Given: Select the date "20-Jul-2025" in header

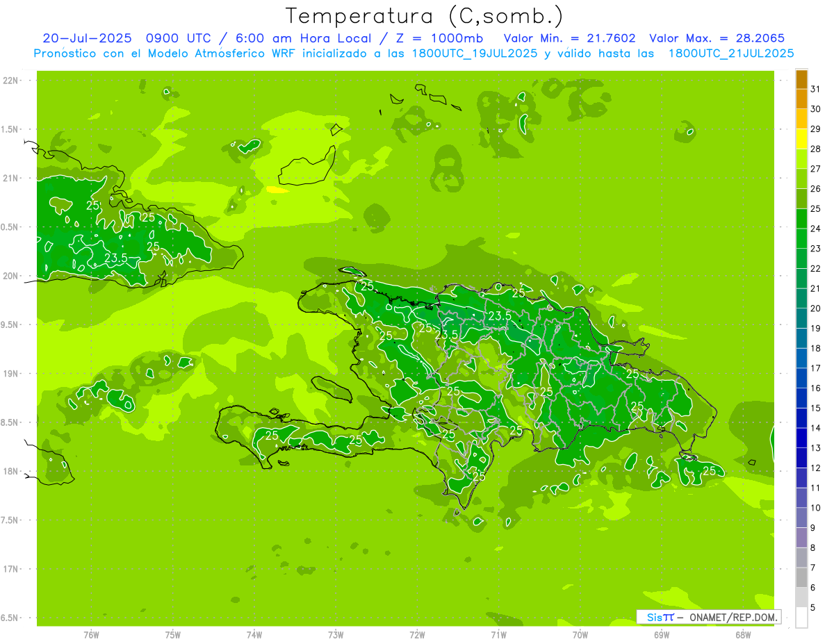Looking at the screenshot, I should click(x=88, y=38).
